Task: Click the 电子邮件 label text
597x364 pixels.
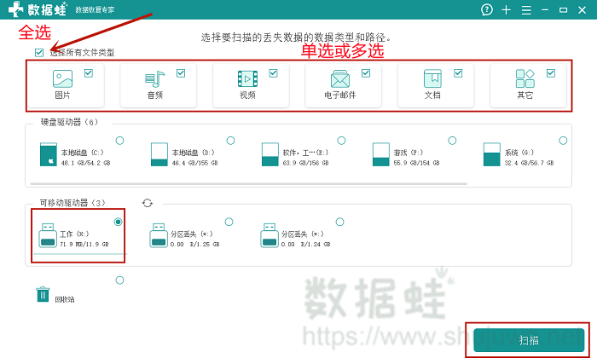Action: pyautogui.click(x=340, y=95)
